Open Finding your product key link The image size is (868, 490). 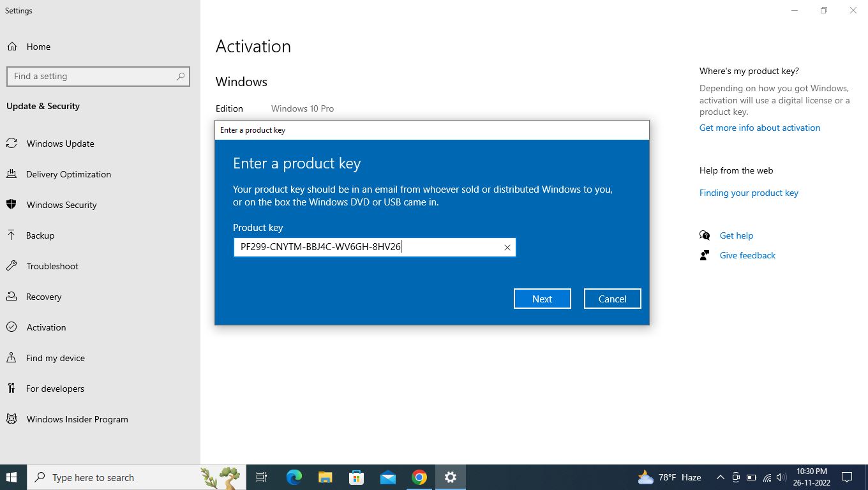[749, 193]
